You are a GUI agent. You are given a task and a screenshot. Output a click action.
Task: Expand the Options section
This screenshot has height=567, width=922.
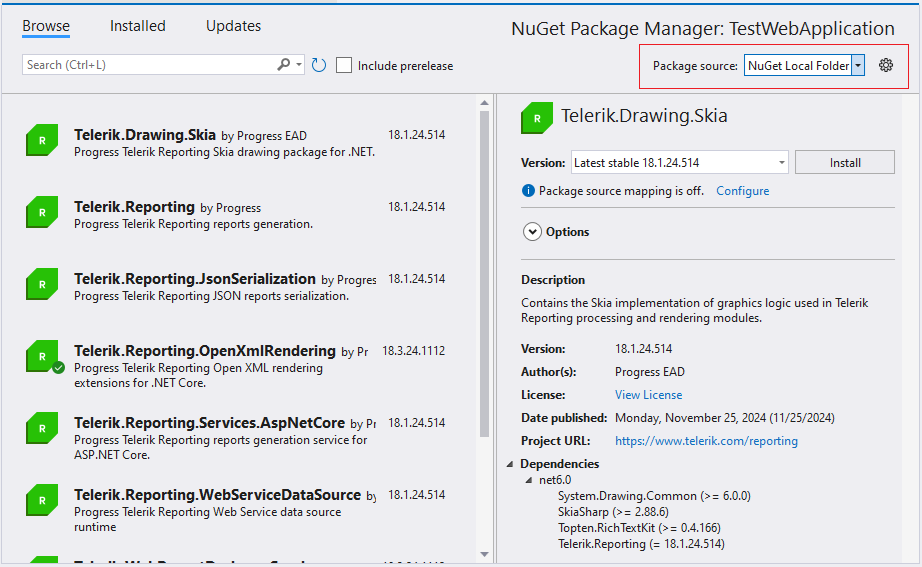coord(532,232)
